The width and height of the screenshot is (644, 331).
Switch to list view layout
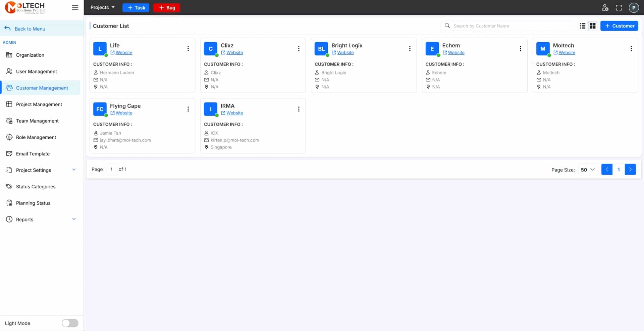[x=583, y=26]
